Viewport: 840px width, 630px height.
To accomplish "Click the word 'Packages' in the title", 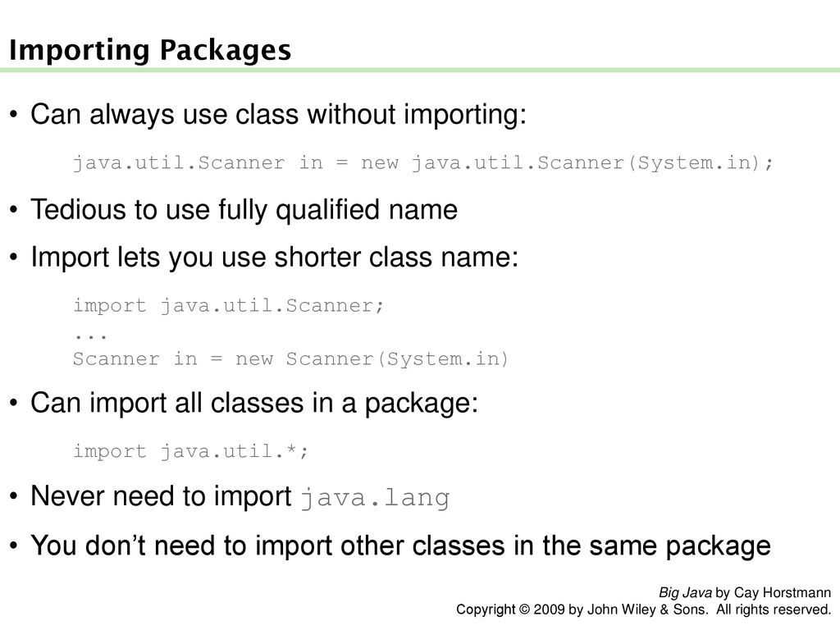I will [226, 51].
